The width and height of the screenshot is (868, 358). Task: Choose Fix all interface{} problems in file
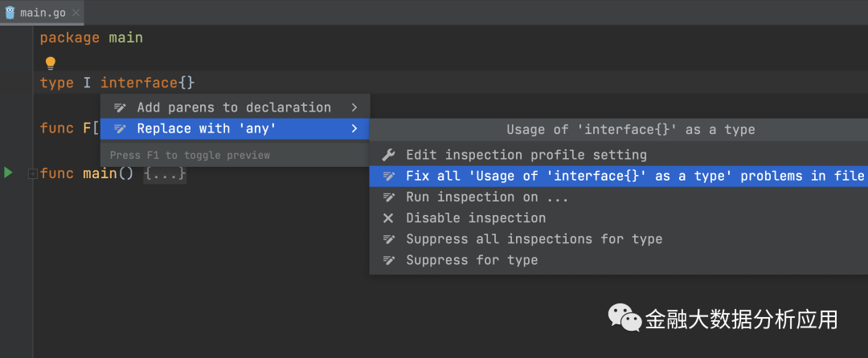pos(634,176)
